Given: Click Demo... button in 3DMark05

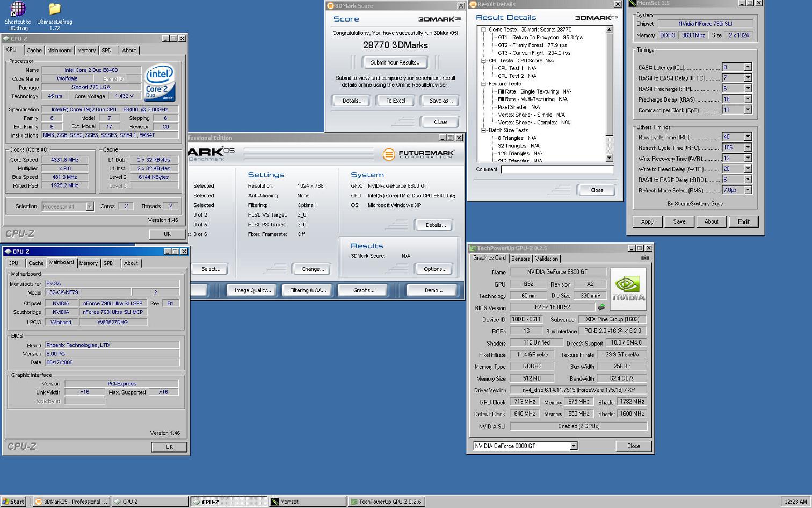Looking at the screenshot, I should (433, 290).
